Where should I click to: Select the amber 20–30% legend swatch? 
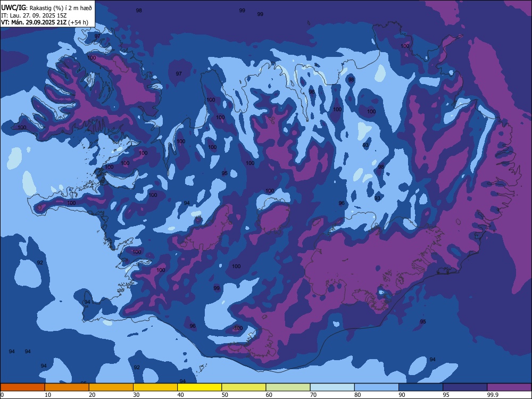pyautogui.click(x=111, y=387)
